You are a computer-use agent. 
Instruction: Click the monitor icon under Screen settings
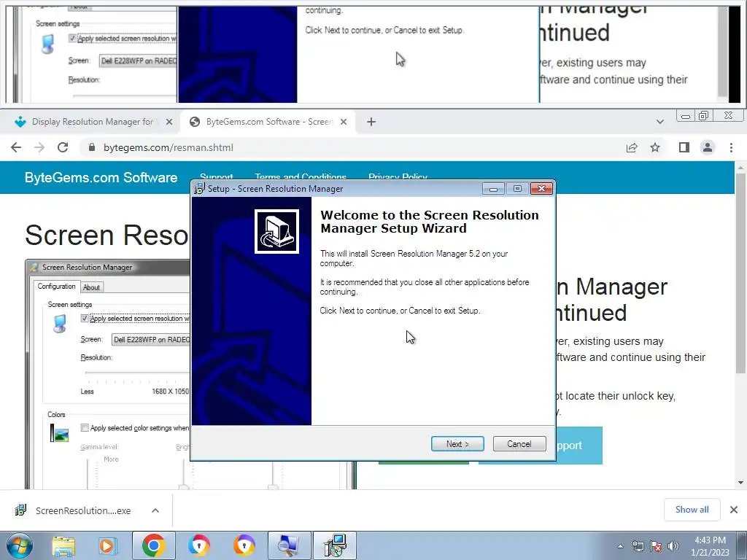[x=60, y=324]
